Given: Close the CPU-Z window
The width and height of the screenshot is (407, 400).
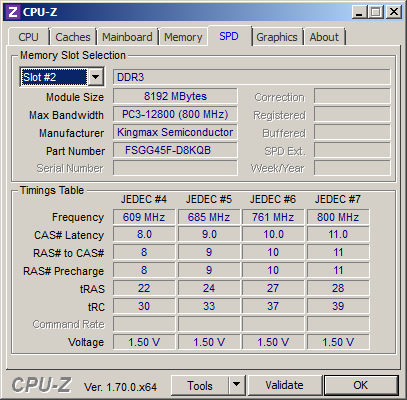Looking at the screenshot, I should (394, 12).
